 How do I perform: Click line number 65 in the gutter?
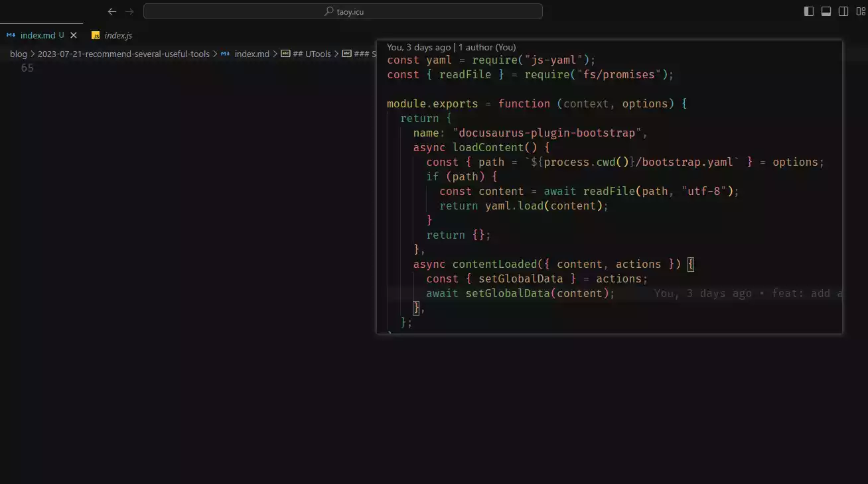coord(27,68)
